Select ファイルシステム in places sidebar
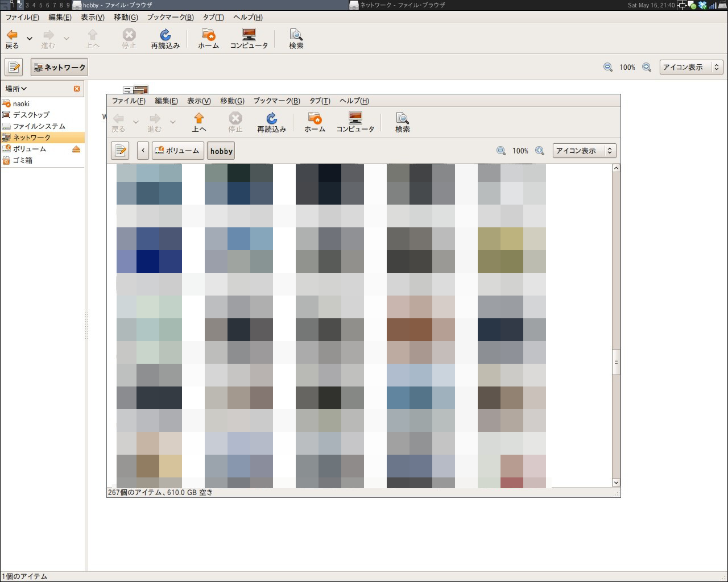Screen dimensions: 728x582 pyautogui.click(x=43, y=126)
